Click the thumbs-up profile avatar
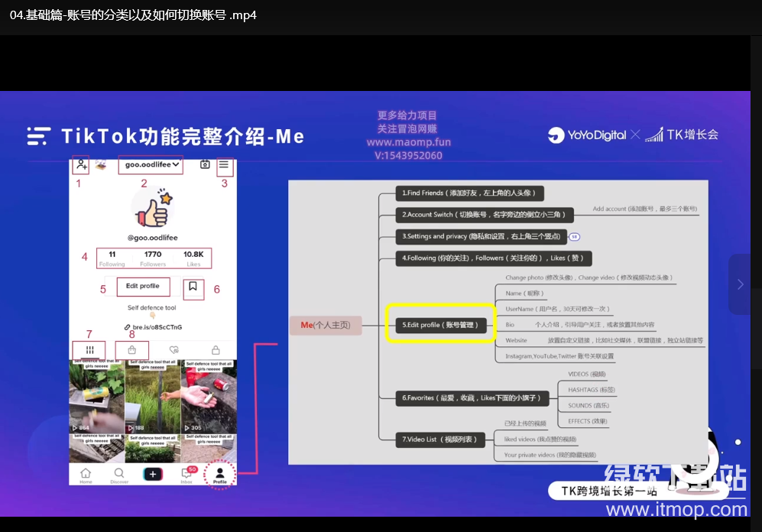 153,208
